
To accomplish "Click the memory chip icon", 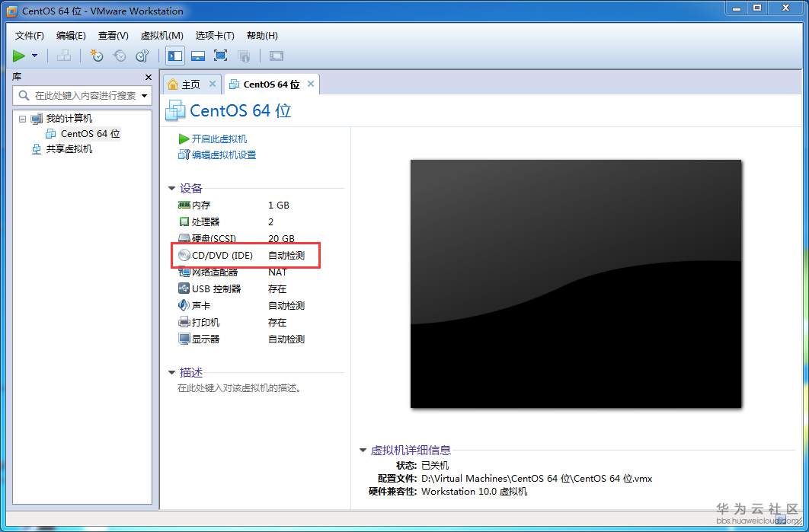I will [184, 205].
